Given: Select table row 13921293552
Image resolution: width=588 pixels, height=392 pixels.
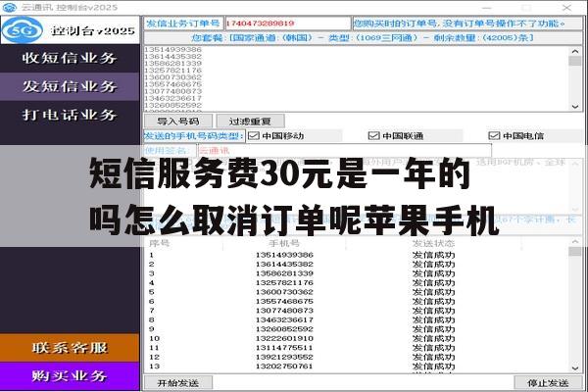Looking at the screenshot, I should [357, 357].
